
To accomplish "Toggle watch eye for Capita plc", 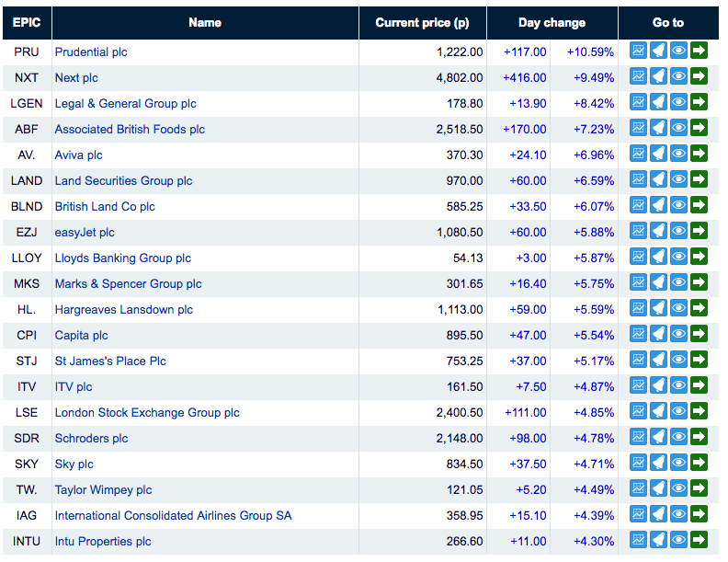I will (x=678, y=334).
